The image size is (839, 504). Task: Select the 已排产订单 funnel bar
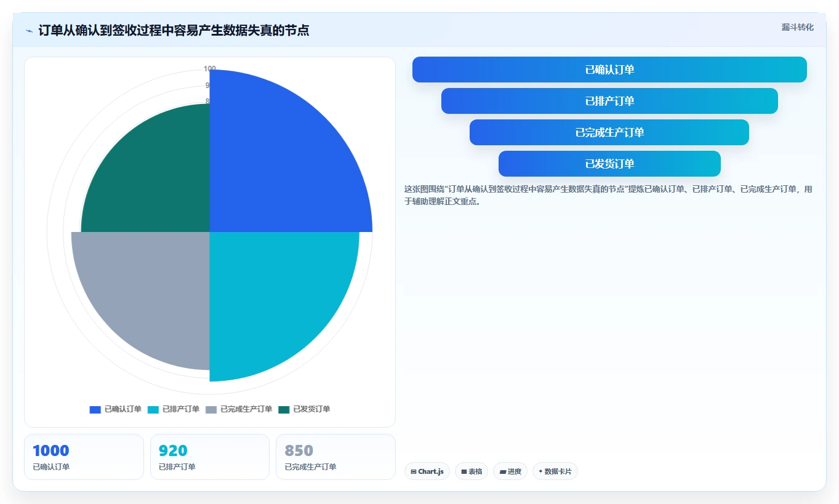[609, 101]
